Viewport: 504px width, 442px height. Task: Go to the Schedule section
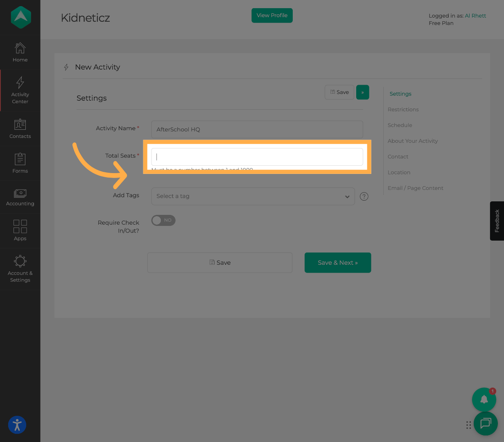(x=400, y=125)
